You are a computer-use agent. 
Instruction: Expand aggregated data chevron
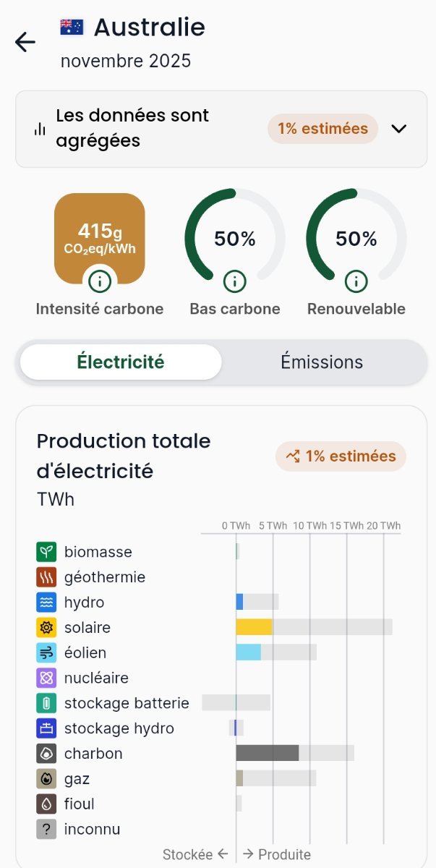click(399, 129)
